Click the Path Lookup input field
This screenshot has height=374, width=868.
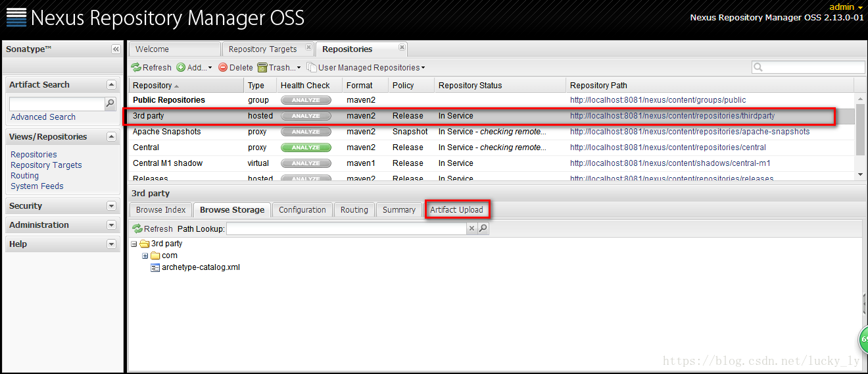(x=347, y=228)
